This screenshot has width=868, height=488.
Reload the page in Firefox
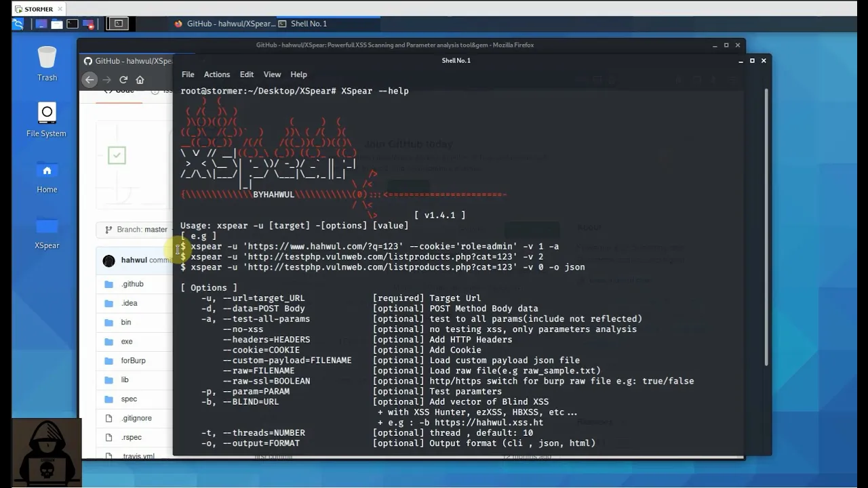(123, 79)
